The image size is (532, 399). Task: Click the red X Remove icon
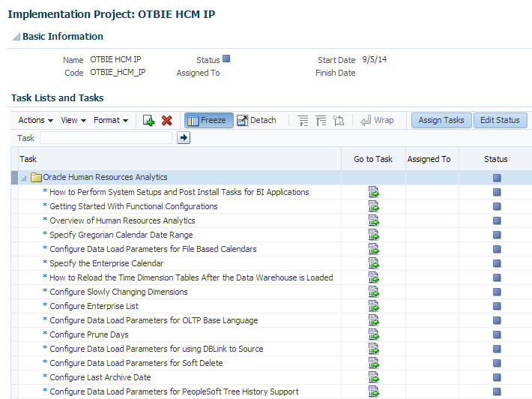point(166,120)
